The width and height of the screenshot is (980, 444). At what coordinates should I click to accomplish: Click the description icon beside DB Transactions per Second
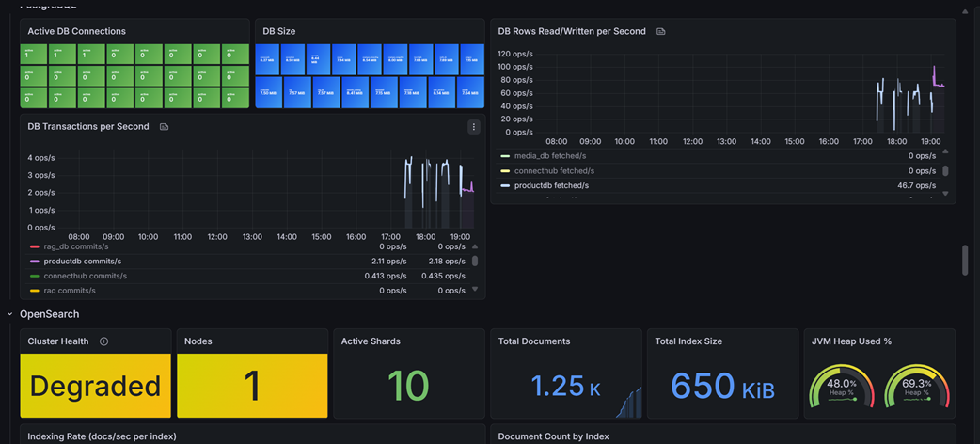click(x=164, y=127)
